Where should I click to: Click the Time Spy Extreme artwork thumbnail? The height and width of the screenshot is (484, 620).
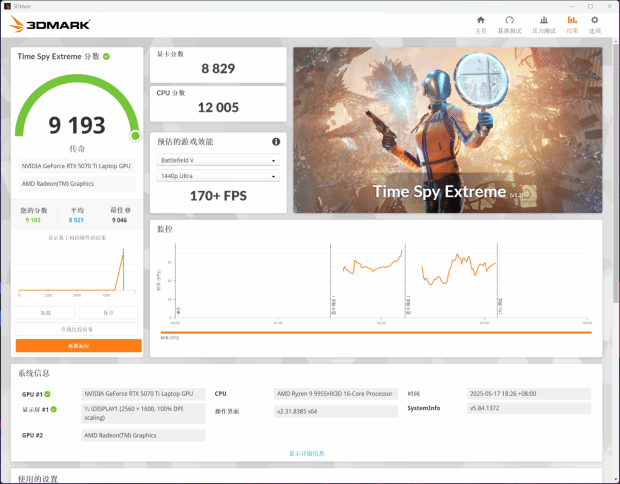pos(448,130)
